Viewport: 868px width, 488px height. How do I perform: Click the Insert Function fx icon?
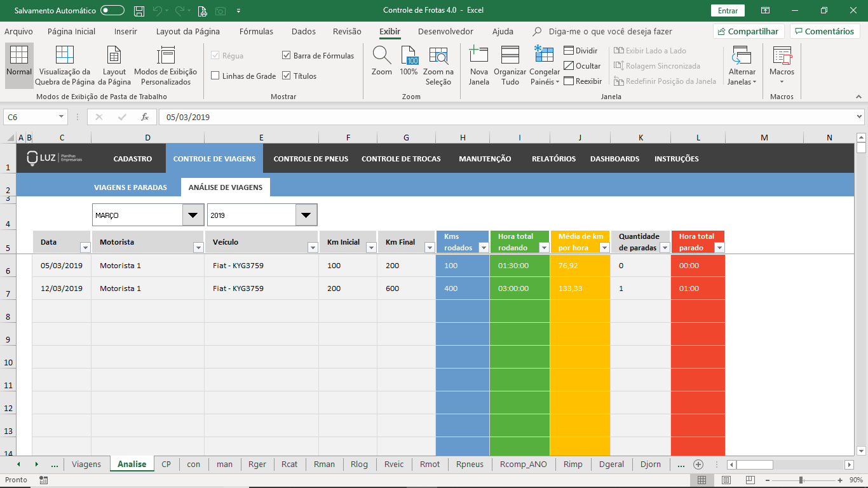tap(145, 117)
